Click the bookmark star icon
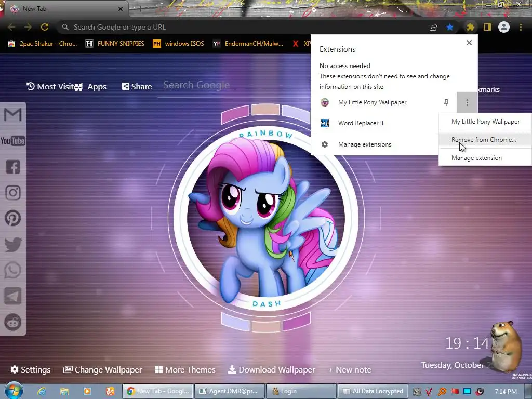This screenshot has width=532, height=399. tap(450, 27)
